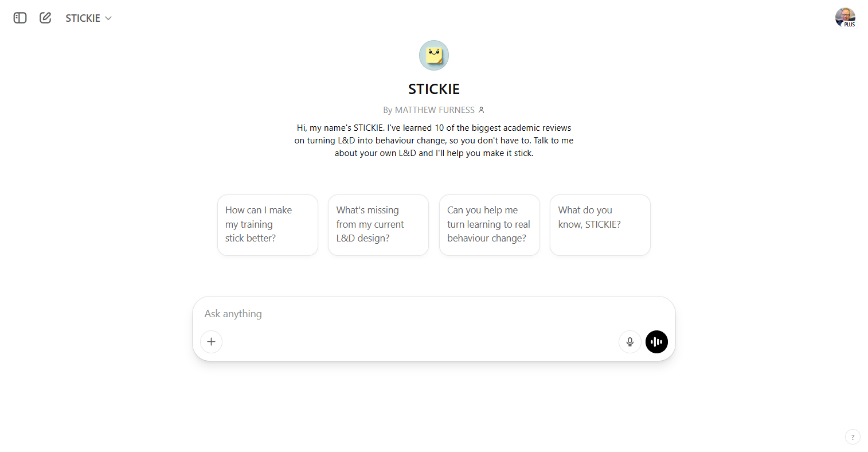Click the PLUS badge on profile avatar
868x452 pixels.
pos(850,25)
